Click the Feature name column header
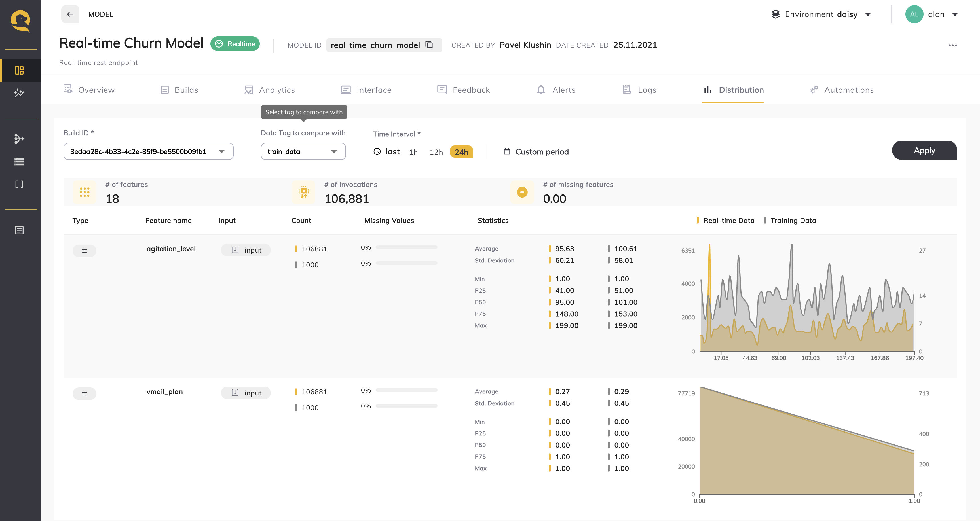Image resolution: width=980 pixels, height=521 pixels. pos(168,221)
